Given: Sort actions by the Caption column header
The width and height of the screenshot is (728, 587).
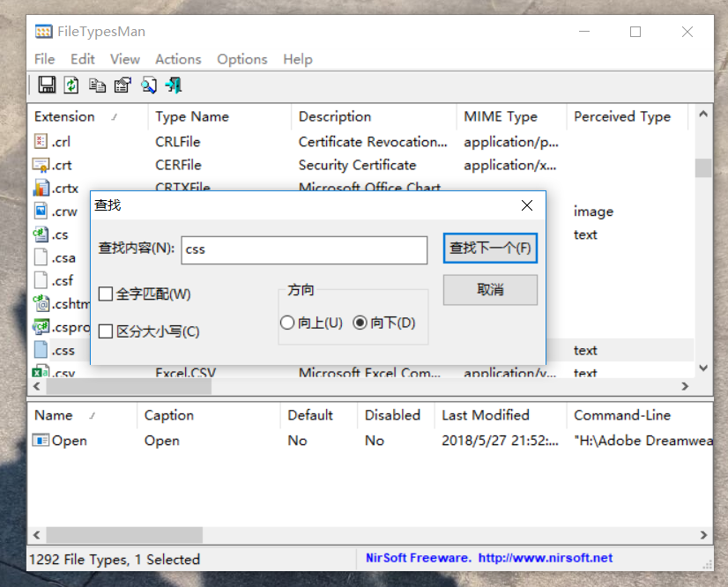Looking at the screenshot, I should pyautogui.click(x=209, y=415).
